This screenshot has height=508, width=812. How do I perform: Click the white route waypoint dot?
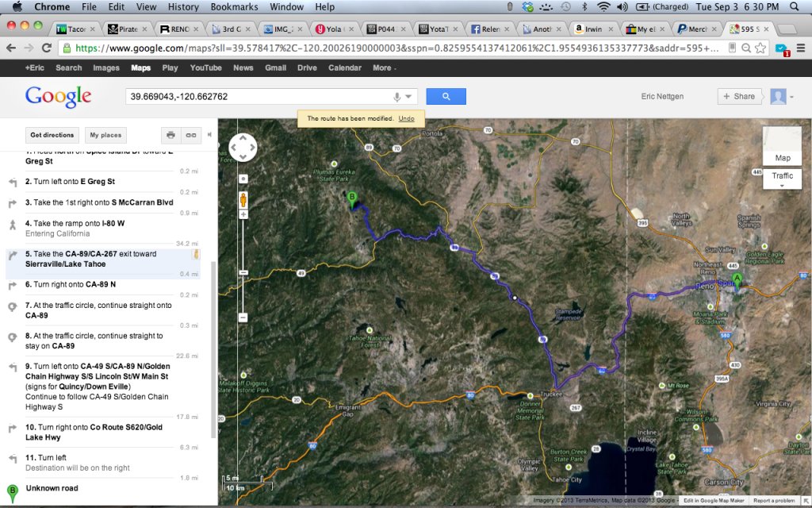coord(514,298)
